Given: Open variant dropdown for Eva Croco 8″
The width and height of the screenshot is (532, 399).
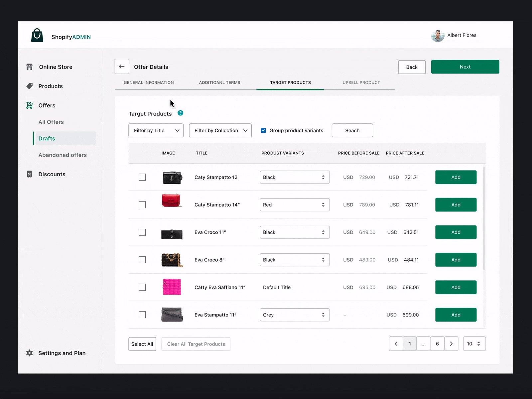Looking at the screenshot, I should [295, 260].
